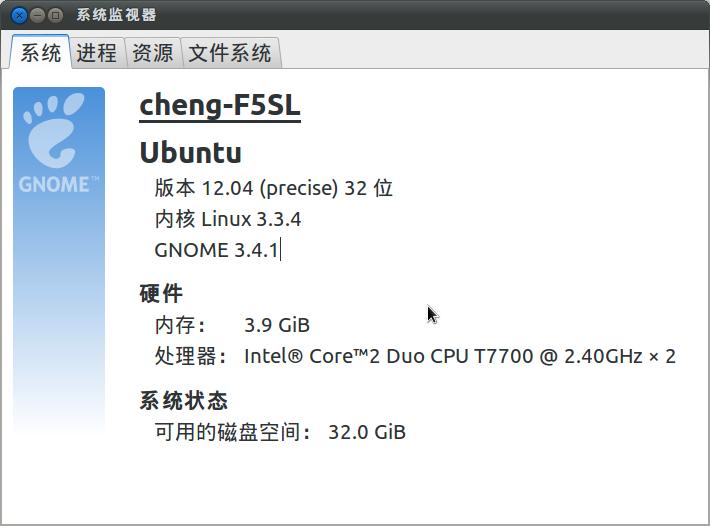This screenshot has width=710, height=526.
Task: Click the 硬件 section heading
Action: (x=161, y=294)
